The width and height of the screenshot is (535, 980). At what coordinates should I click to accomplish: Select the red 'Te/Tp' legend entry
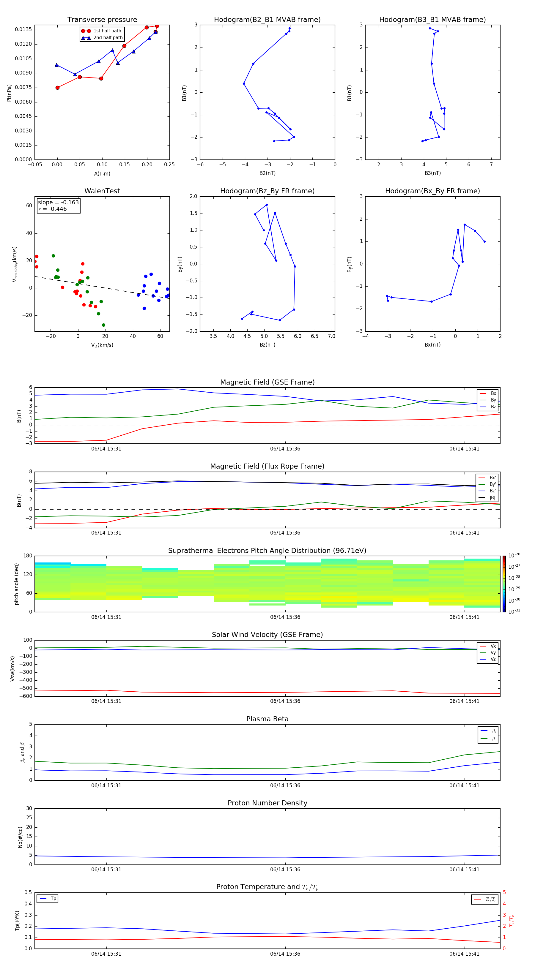485,900
